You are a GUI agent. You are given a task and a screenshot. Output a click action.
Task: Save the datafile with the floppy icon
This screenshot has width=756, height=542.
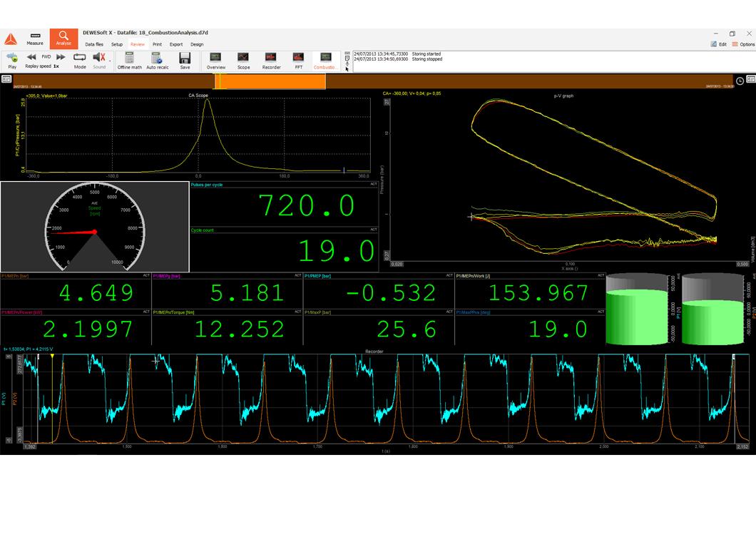pos(185,61)
